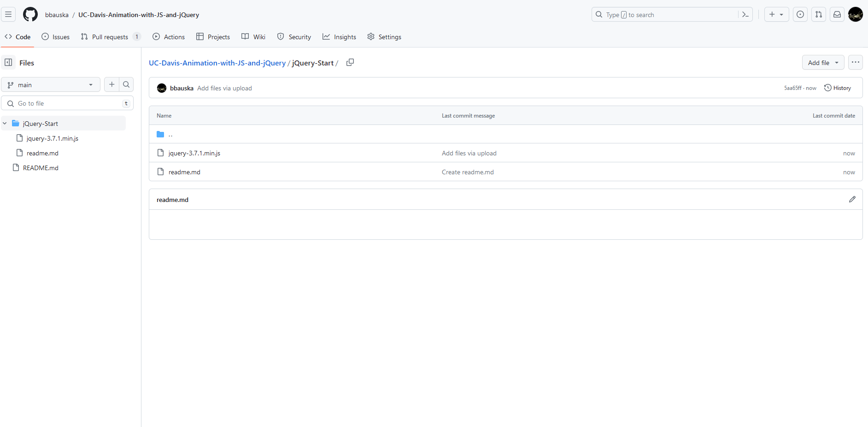This screenshot has height=427, width=868.
Task: Open the notifications inbox icon
Action: coord(837,14)
